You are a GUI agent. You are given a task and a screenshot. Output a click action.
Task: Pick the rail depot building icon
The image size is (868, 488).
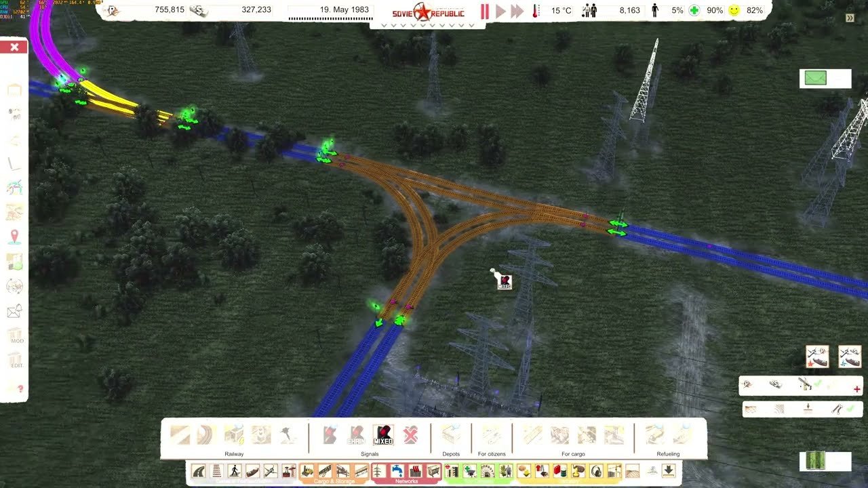point(451,434)
